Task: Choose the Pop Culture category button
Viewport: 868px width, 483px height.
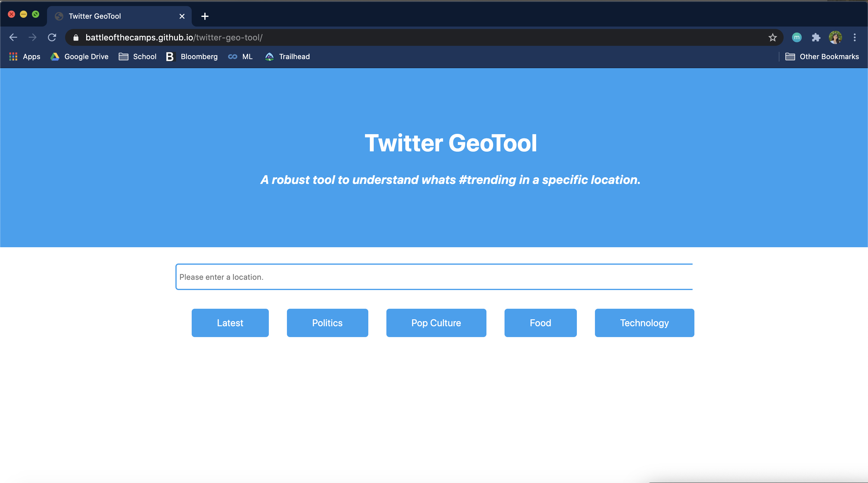Action: [436, 323]
